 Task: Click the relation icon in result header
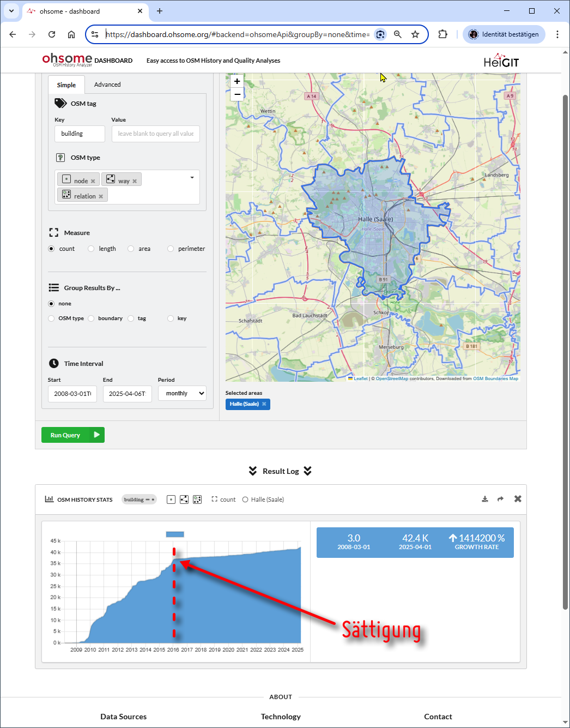pos(197,500)
